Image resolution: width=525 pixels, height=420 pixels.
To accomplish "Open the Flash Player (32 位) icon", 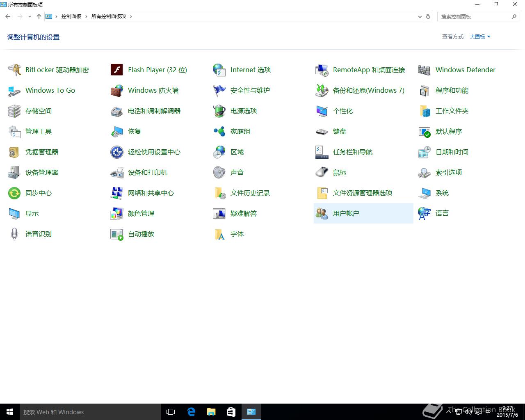I will pyautogui.click(x=117, y=70).
